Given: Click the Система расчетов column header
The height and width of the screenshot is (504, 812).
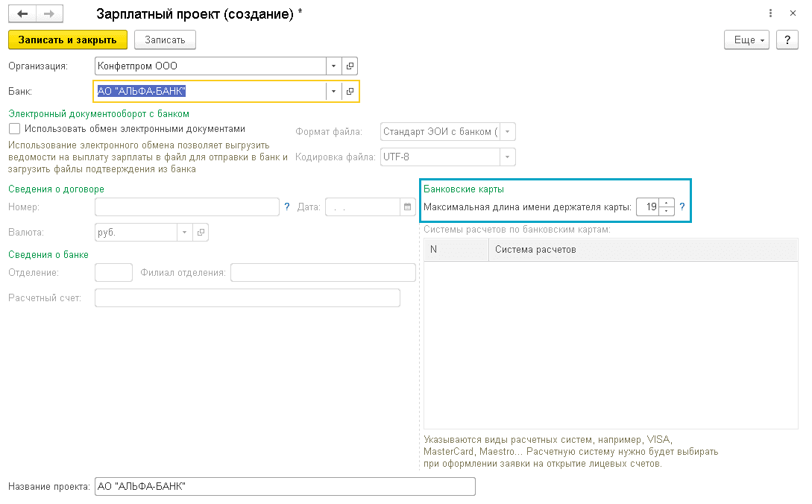Looking at the screenshot, I should [643, 250].
